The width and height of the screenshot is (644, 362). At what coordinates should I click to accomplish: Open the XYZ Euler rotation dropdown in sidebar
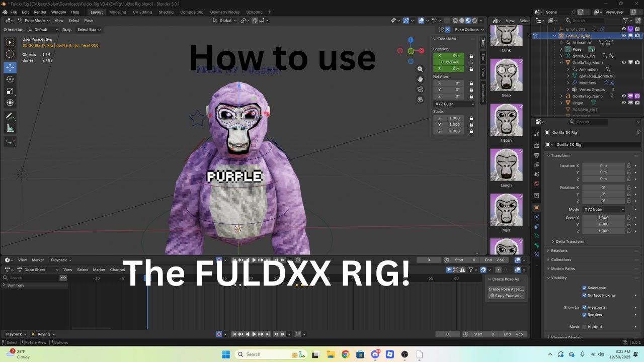454,104
